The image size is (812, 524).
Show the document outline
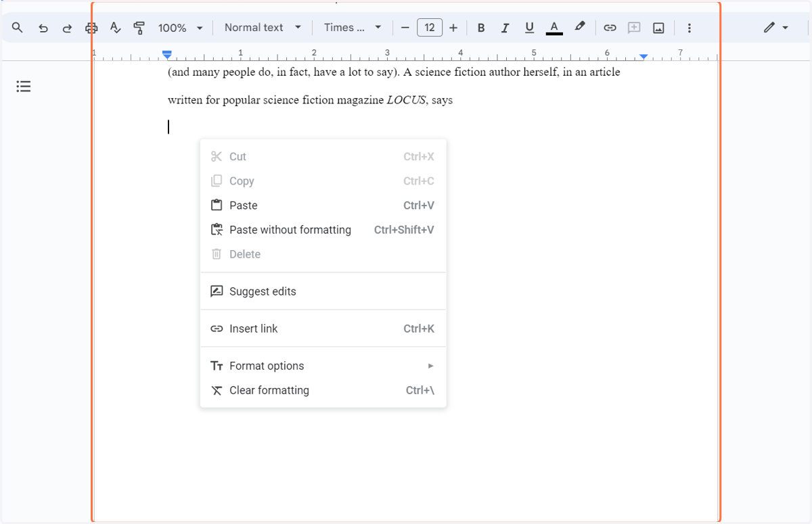point(24,87)
